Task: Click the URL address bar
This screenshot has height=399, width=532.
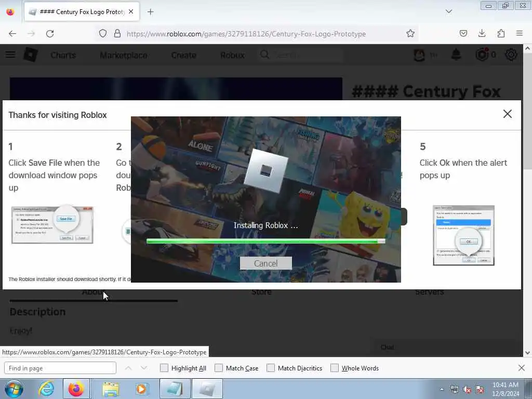Action: pyautogui.click(x=246, y=34)
